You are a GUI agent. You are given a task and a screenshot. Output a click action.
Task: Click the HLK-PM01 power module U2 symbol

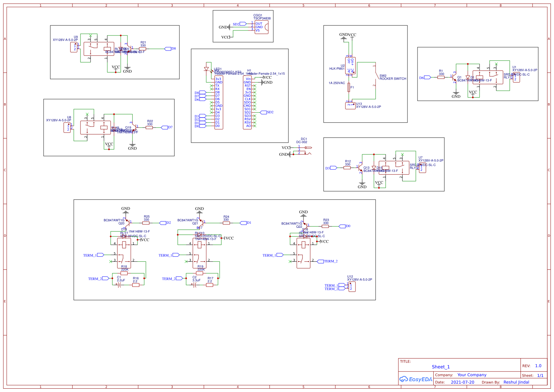pyautogui.click(x=350, y=66)
